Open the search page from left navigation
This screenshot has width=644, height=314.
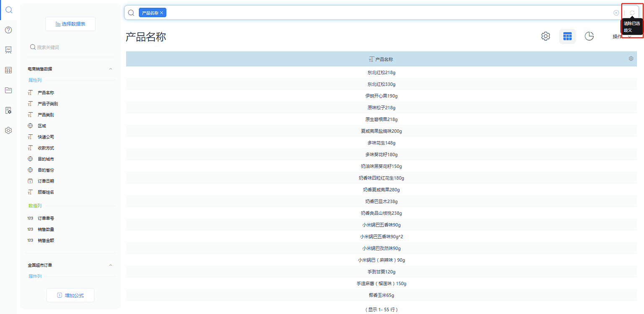[x=8, y=10]
